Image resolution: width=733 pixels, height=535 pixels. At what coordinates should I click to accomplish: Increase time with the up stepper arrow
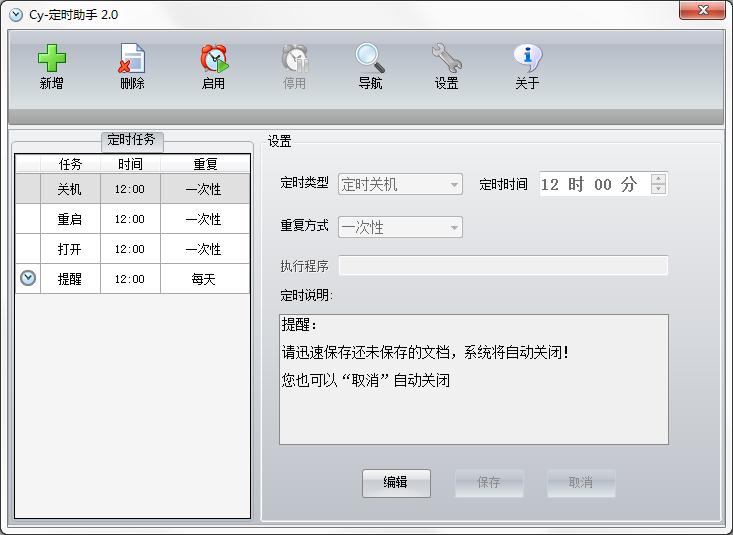click(x=658, y=179)
